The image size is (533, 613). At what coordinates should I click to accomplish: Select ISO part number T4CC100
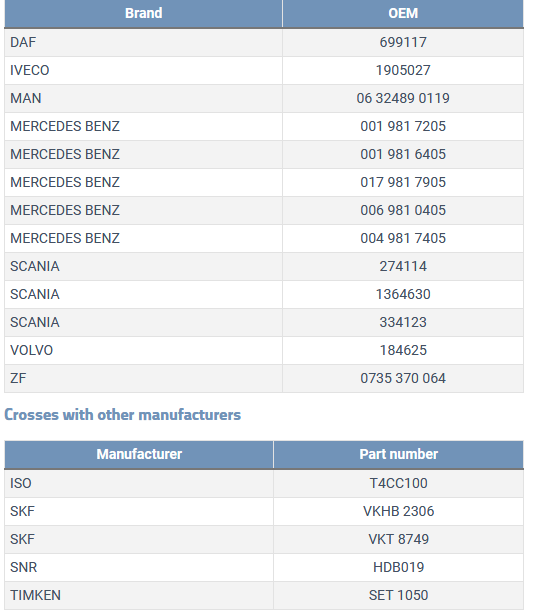[398, 483]
